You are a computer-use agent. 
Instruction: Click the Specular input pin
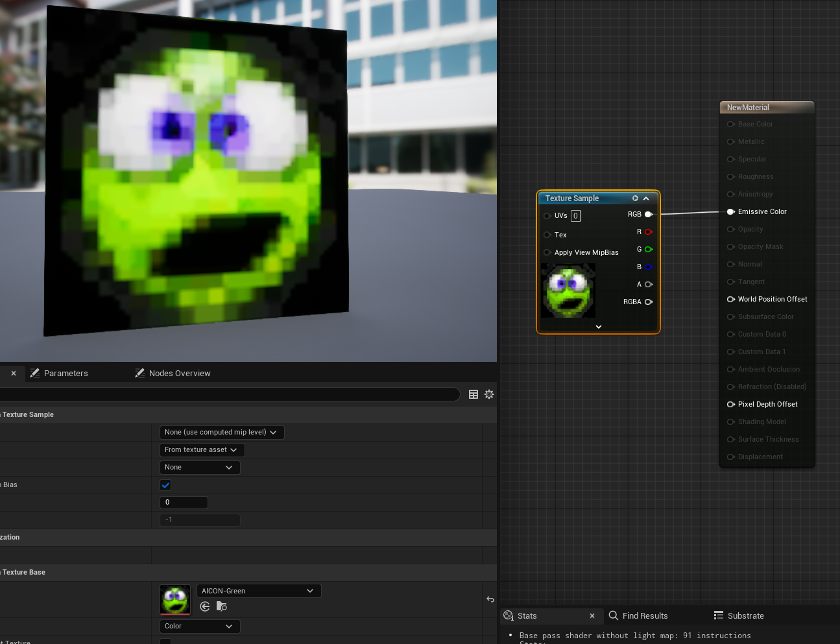point(731,159)
